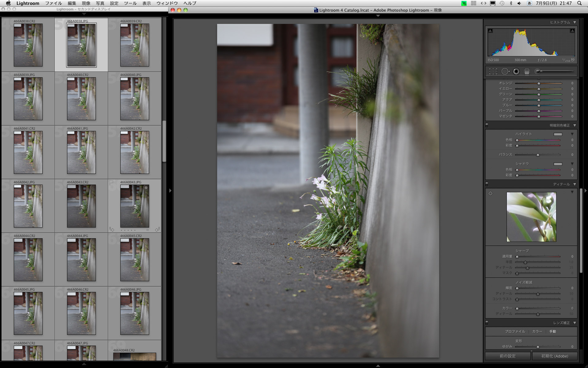Image resolution: width=588 pixels, height=368 pixels.
Task: Open the ハイライト color swatch picker
Action: [x=558, y=134]
